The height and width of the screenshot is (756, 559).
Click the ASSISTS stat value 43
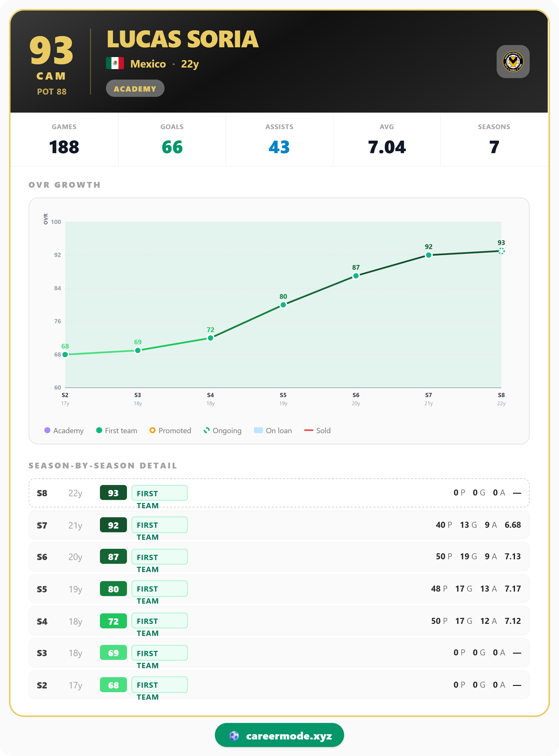[279, 147]
